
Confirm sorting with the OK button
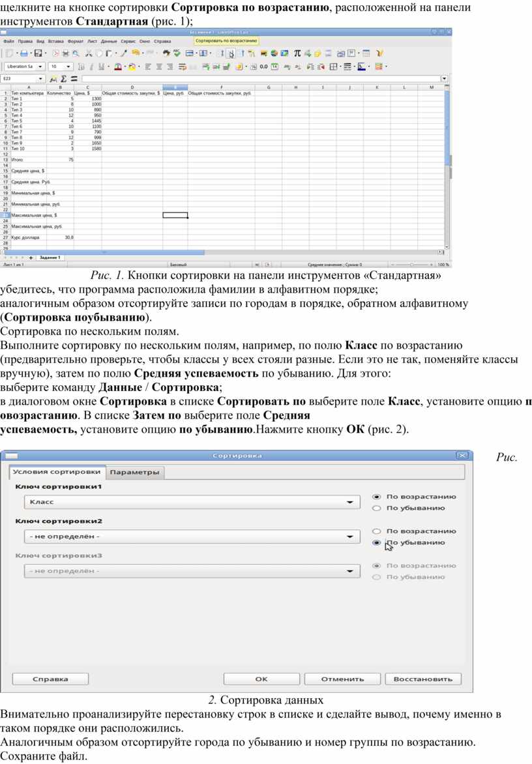pyautogui.click(x=261, y=679)
